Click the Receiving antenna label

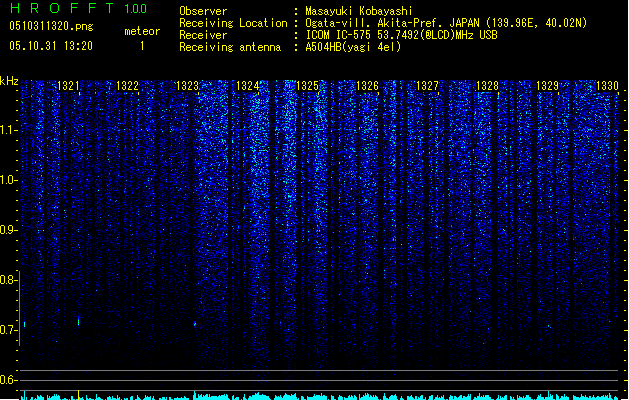[x=230, y=47]
